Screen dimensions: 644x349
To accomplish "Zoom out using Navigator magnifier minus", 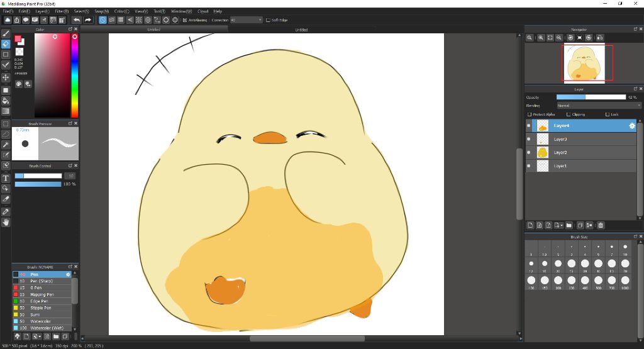I will [559, 37].
